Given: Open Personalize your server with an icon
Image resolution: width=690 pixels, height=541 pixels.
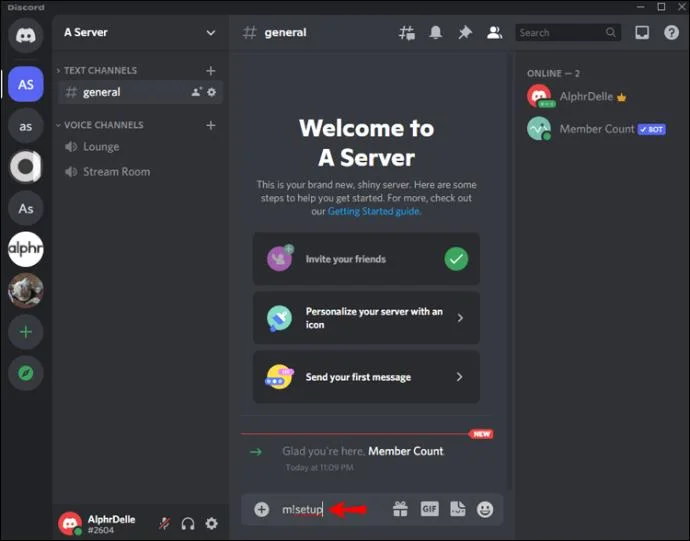Looking at the screenshot, I should [366, 318].
